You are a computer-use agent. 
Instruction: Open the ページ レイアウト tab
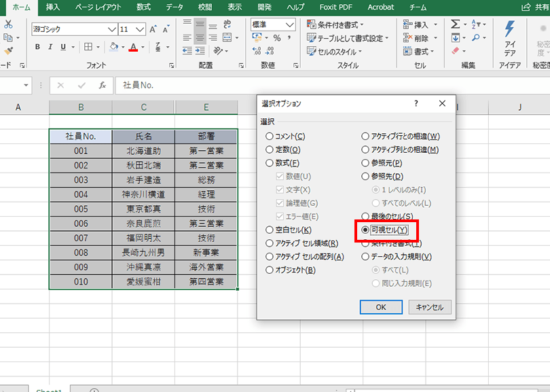pyautogui.click(x=98, y=7)
